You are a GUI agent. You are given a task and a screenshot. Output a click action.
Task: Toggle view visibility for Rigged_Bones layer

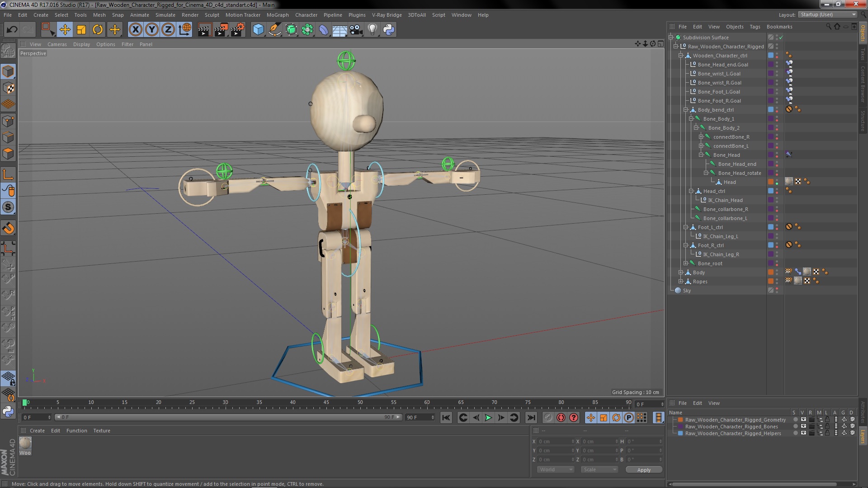click(803, 427)
